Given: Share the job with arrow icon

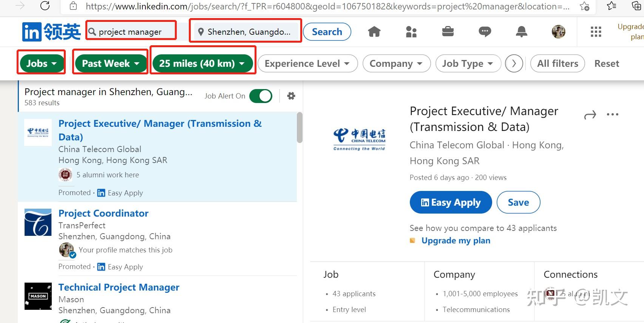Looking at the screenshot, I should (x=590, y=115).
